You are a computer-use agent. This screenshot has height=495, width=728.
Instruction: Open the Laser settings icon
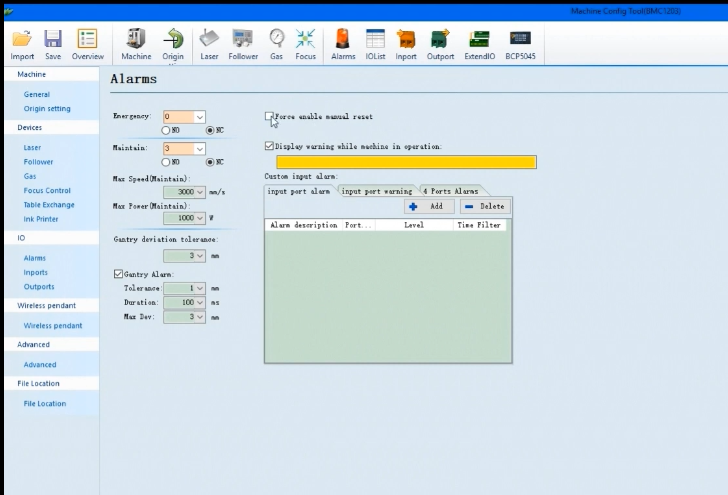209,39
